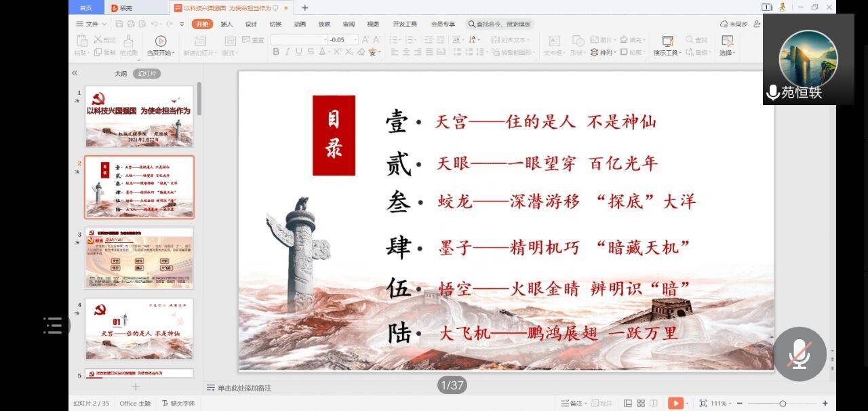This screenshot has height=411, width=868.
Task: Open the font size dropdown showing -0.05
Action: (344, 40)
